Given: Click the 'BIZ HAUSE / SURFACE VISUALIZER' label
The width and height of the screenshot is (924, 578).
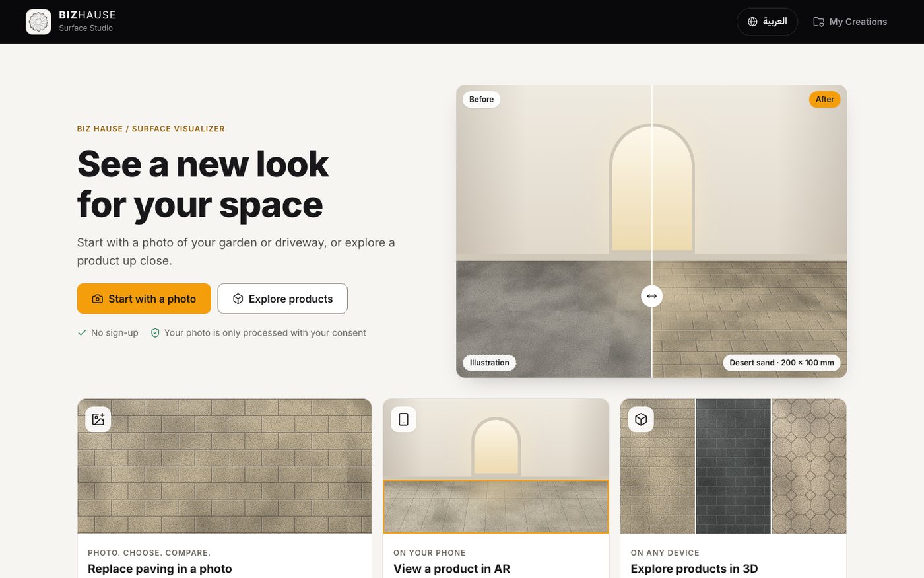Looking at the screenshot, I should [150, 129].
